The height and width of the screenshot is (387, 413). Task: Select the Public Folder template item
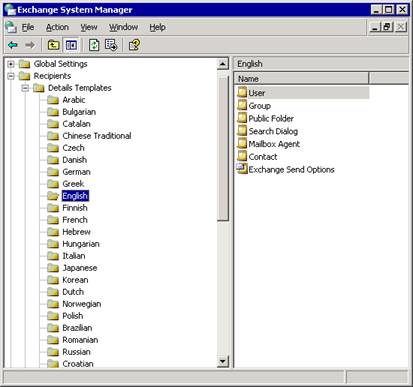tap(271, 118)
